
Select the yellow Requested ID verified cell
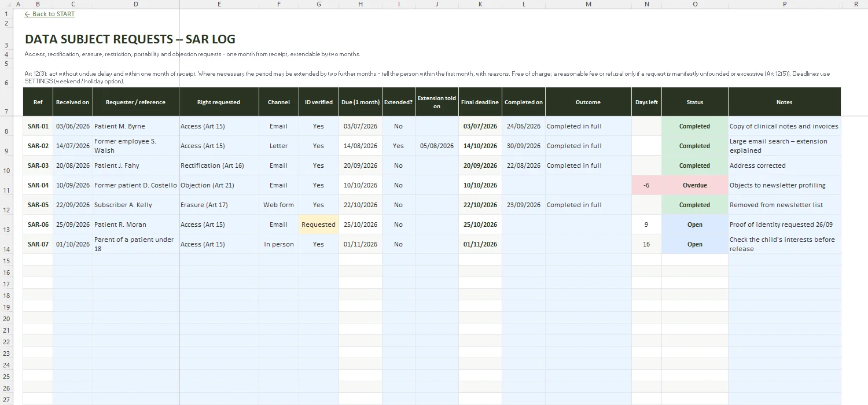(318, 224)
